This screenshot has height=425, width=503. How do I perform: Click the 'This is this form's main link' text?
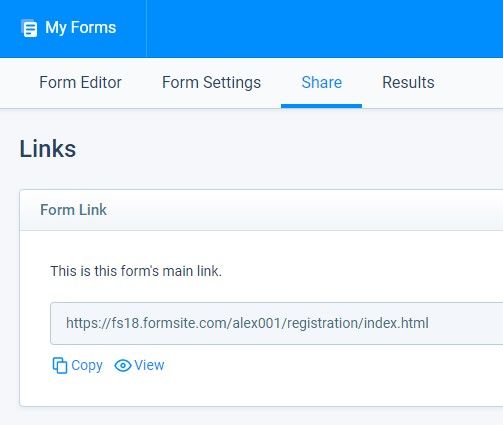click(x=136, y=271)
